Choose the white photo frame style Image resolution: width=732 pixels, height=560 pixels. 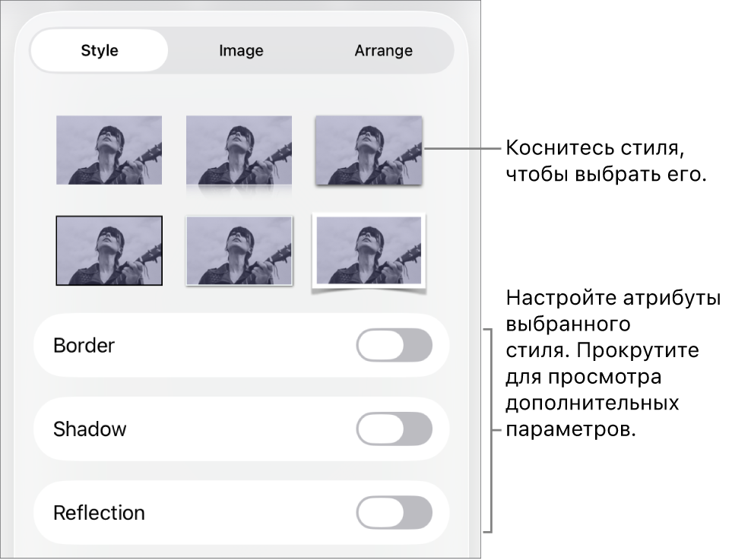pos(369,252)
